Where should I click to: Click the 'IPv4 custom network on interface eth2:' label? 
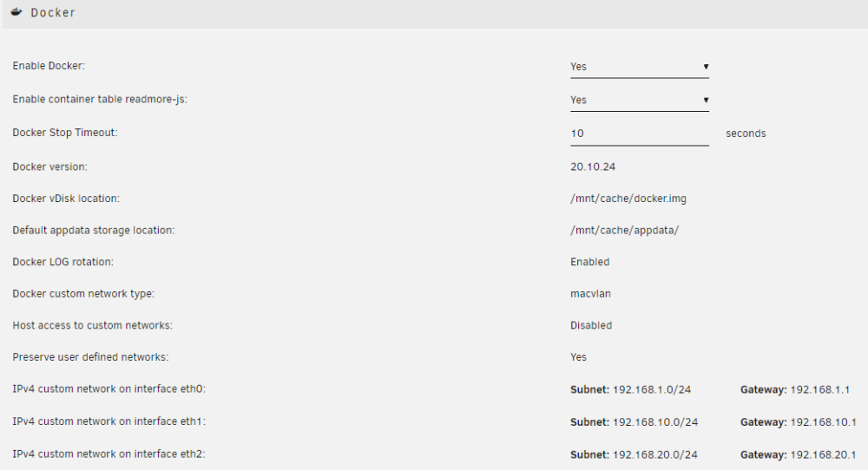click(109, 454)
